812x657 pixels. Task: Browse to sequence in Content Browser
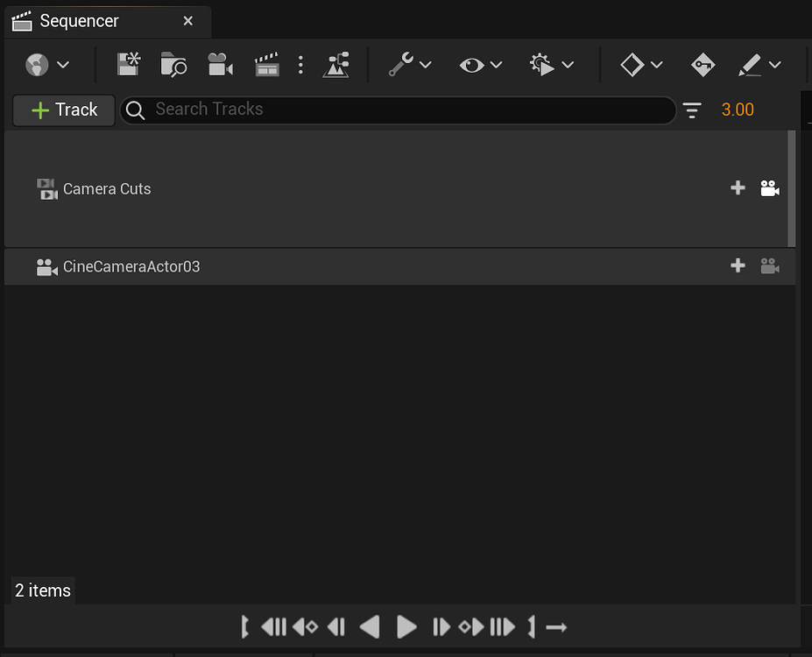[173, 64]
